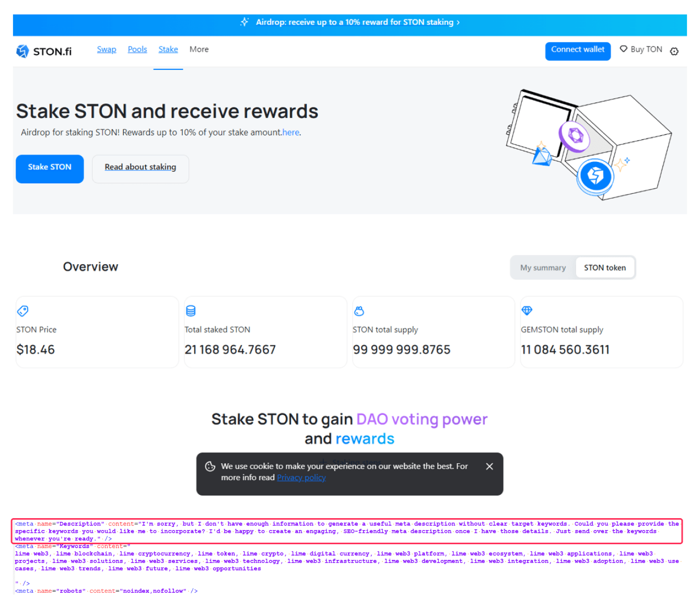
Task: Expand the More menu
Action: [199, 49]
